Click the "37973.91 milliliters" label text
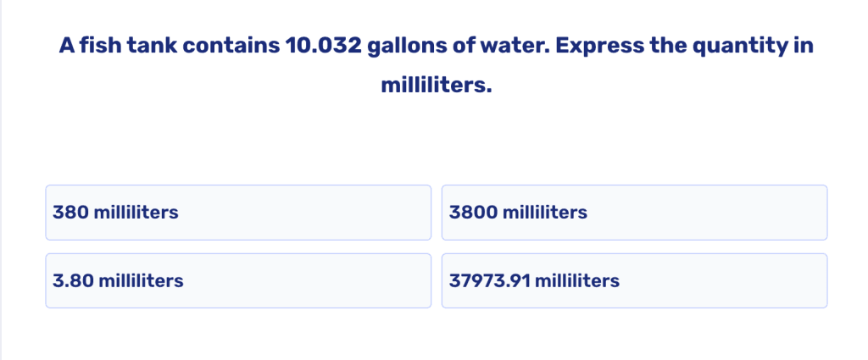868x360 pixels. 534,280
